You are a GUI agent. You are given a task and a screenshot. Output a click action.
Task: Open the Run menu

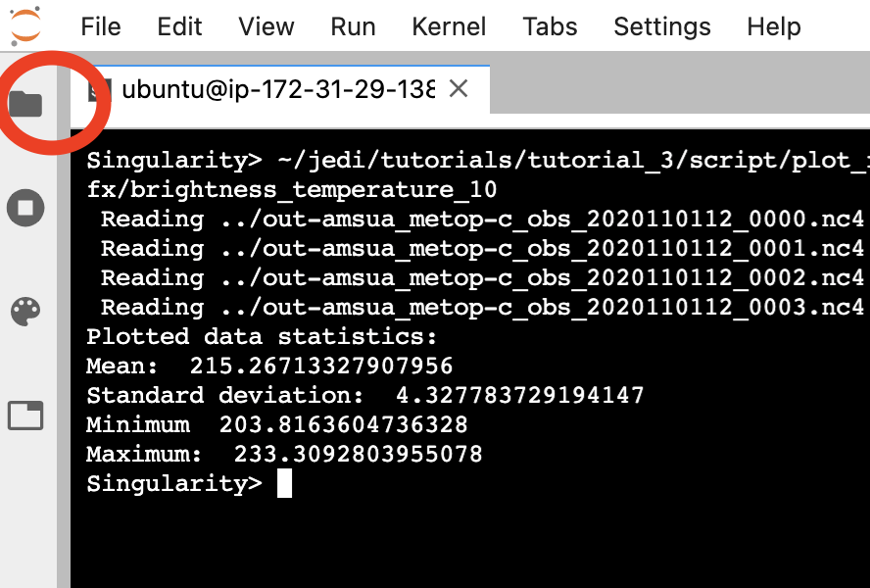353,26
